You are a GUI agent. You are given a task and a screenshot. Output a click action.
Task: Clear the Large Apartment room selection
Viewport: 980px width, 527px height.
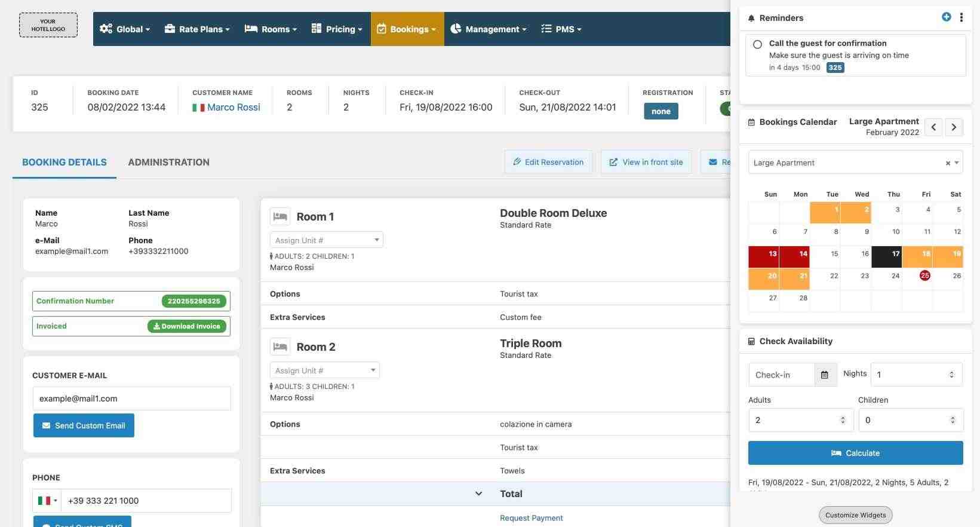[x=948, y=163]
